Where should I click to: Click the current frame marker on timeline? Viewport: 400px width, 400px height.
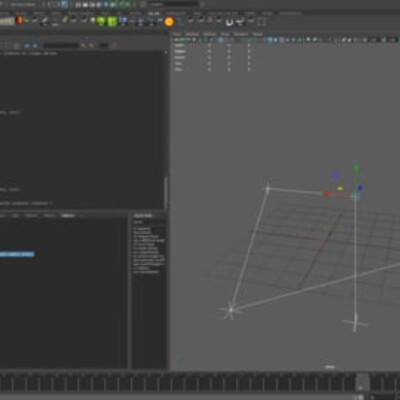coord(362,382)
